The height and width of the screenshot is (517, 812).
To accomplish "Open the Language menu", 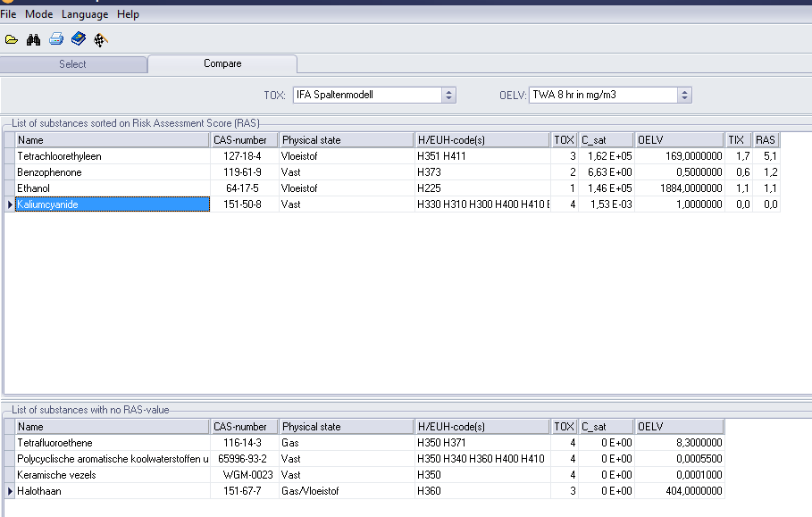I will [x=85, y=14].
